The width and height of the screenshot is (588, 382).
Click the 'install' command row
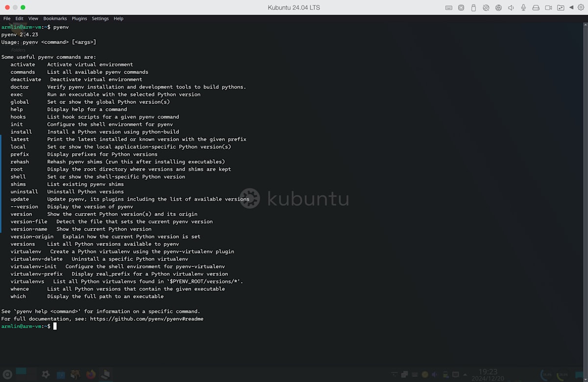[x=95, y=132]
